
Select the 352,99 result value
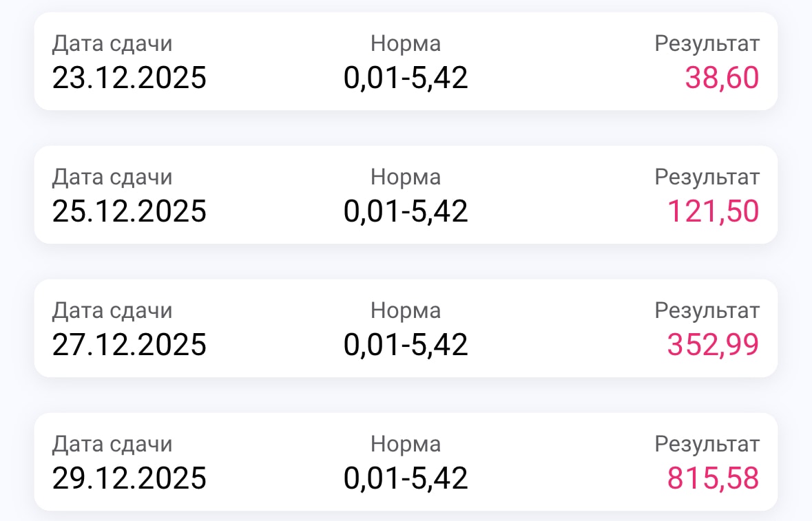pos(713,345)
